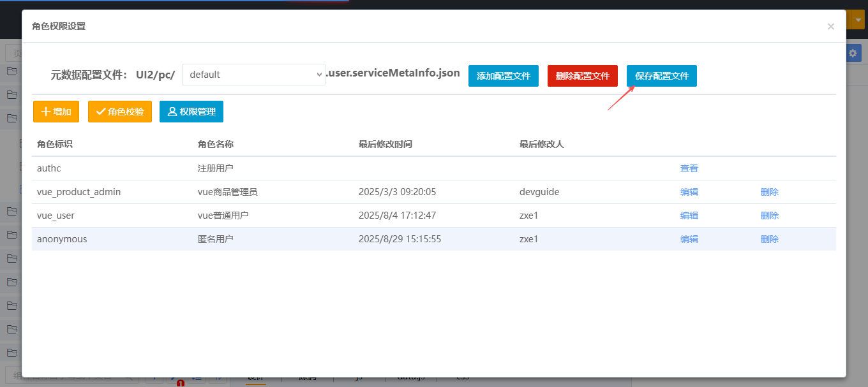
Task: Click the blue gear settings icon
Action: pyautogui.click(x=853, y=54)
